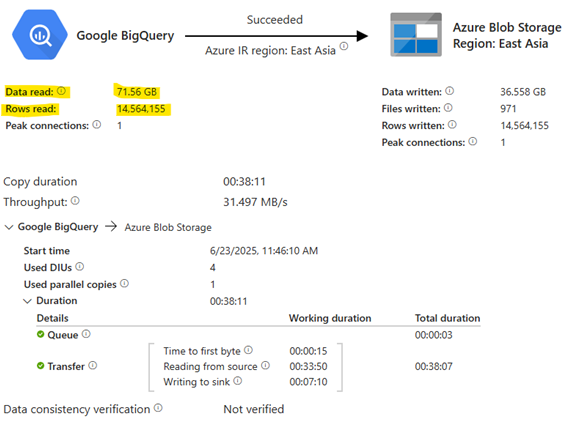Click Transfer total duration 00:38:07
This screenshot has height=426, width=570.
click(434, 366)
